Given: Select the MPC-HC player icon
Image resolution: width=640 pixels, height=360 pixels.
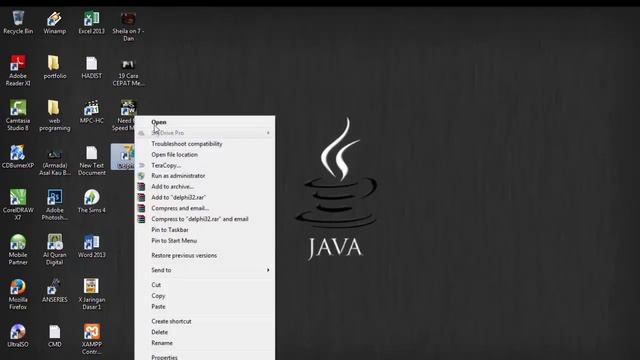Looking at the screenshot, I should (91, 112).
